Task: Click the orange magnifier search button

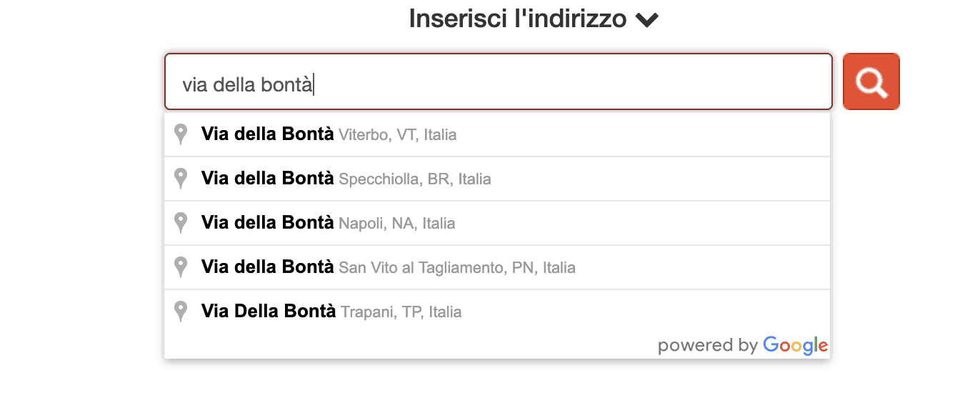Action: (871, 81)
